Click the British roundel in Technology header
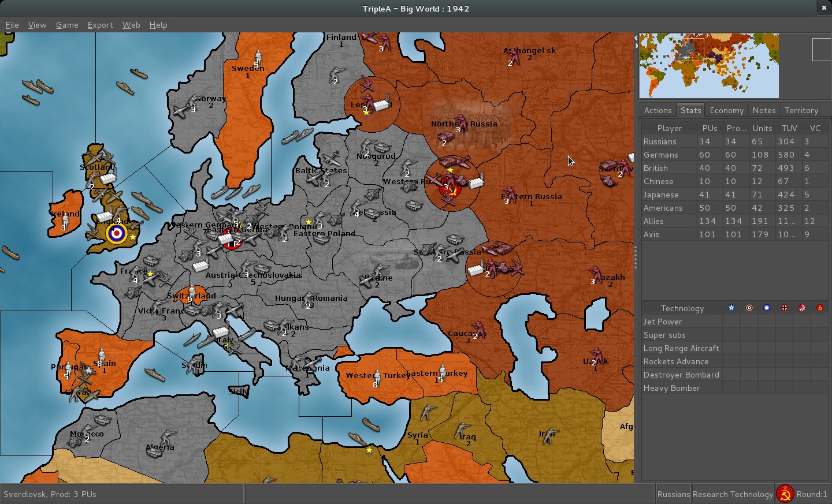Screen dimensions: 832x504 tap(749, 308)
